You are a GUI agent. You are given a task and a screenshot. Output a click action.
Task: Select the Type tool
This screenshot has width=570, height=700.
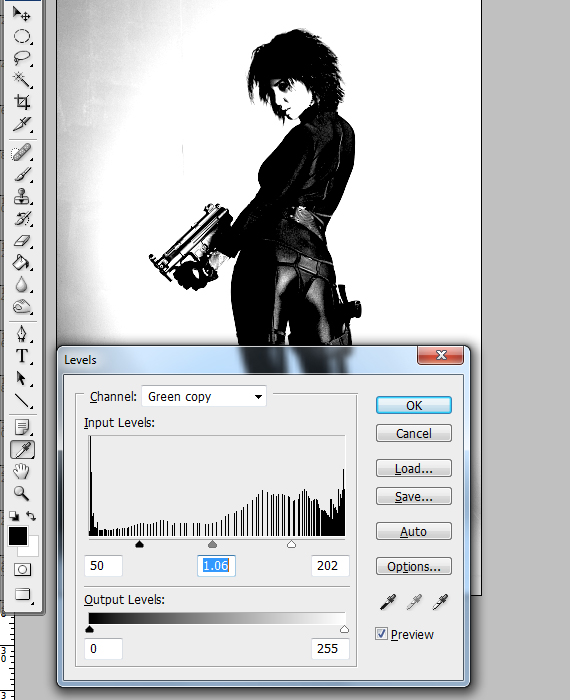pos(22,356)
